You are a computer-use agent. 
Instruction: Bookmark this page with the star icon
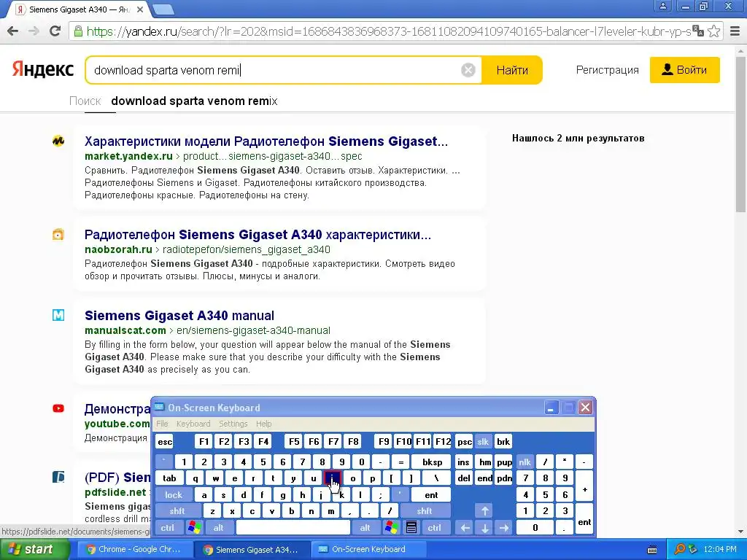click(x=713, y=31)
